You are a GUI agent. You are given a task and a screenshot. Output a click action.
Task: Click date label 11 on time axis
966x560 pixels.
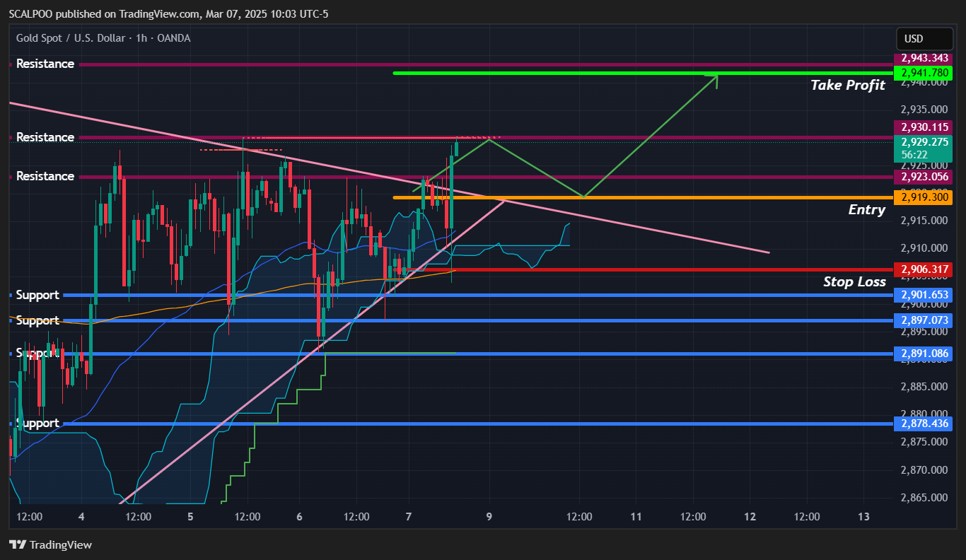click(x=636, y=517)
